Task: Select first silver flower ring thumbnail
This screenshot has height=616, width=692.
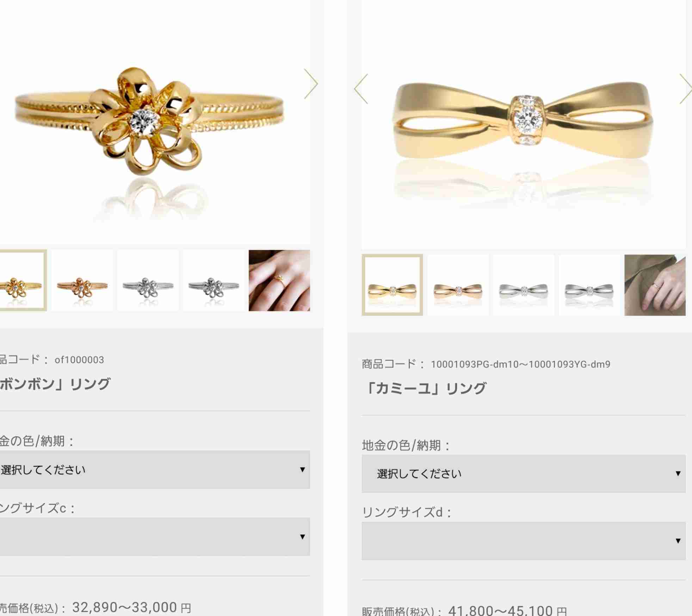Action: (x=148, y=280)
